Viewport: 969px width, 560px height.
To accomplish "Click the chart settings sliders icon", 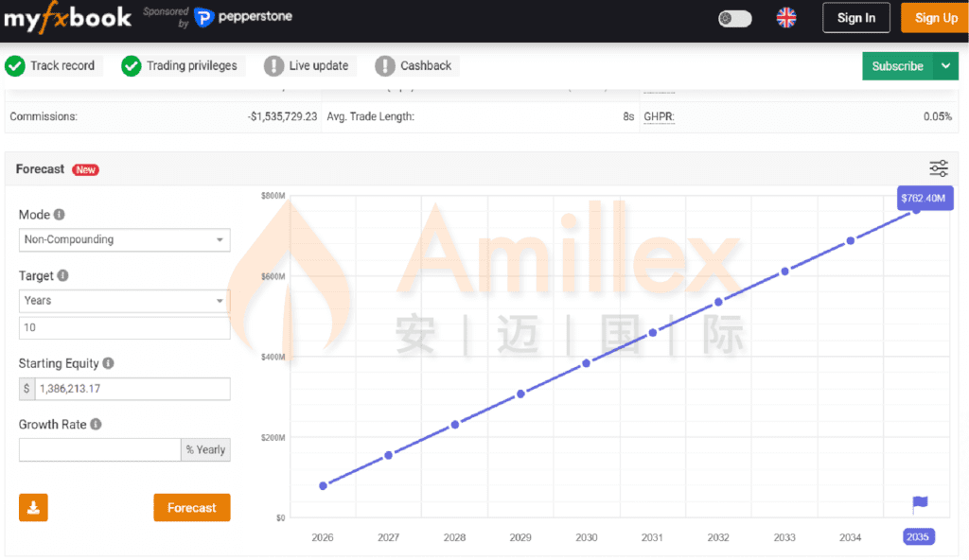I will (x=938, y=169).
